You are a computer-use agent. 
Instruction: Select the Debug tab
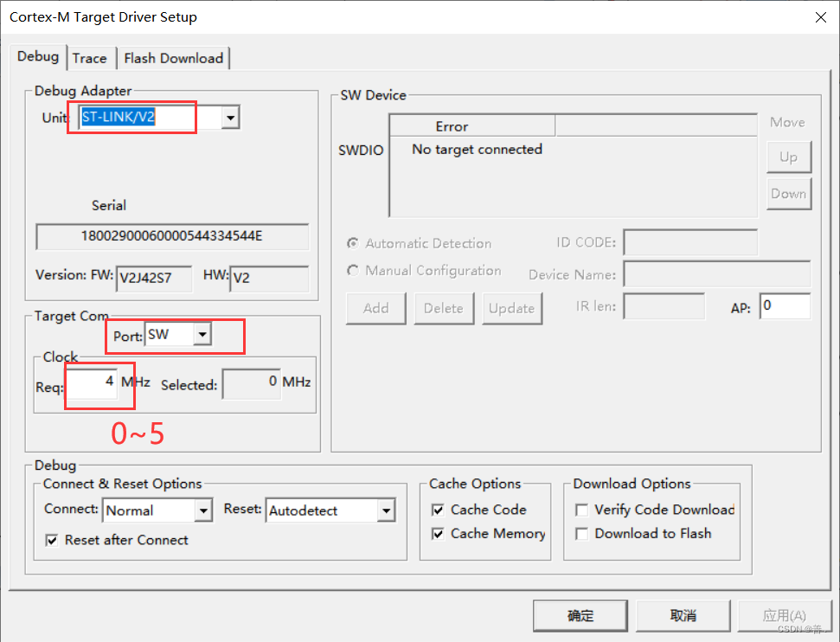tap(38, 56)
